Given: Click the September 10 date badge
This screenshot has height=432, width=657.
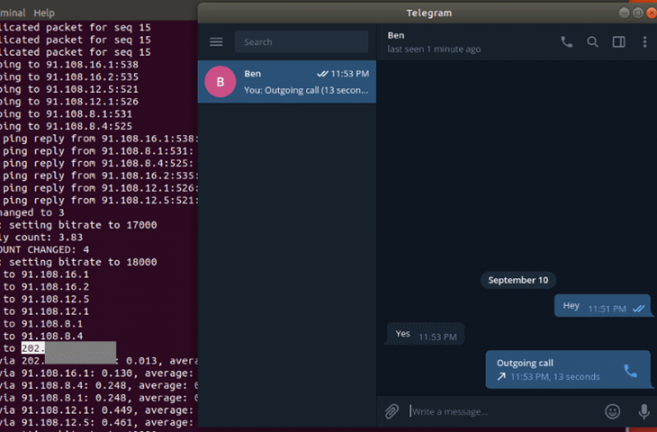Looking at the screenshot, I should (518, 280).
